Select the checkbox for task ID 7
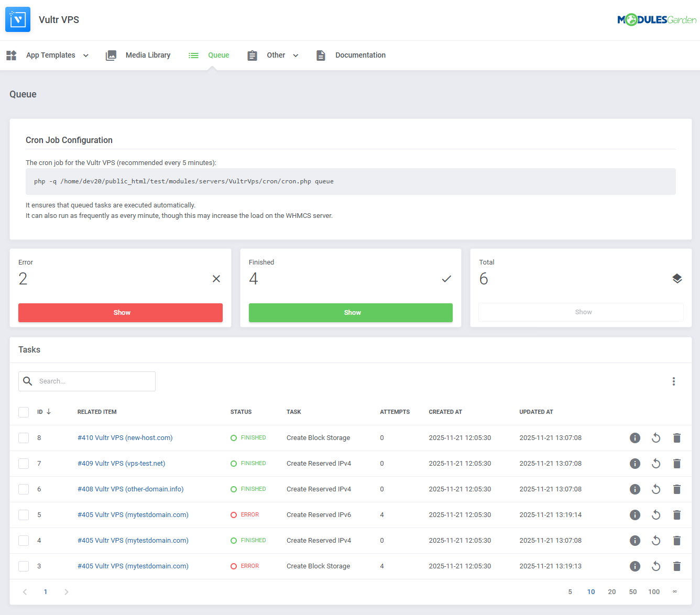 tap(24, 463)
